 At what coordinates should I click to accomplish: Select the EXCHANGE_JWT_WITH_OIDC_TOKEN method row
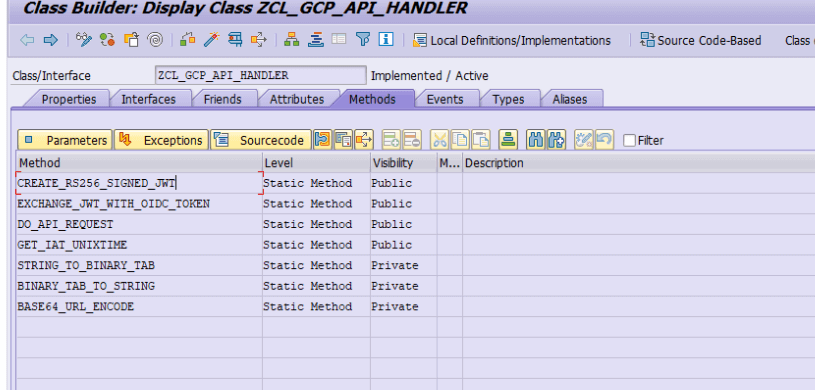pos(139,204)
